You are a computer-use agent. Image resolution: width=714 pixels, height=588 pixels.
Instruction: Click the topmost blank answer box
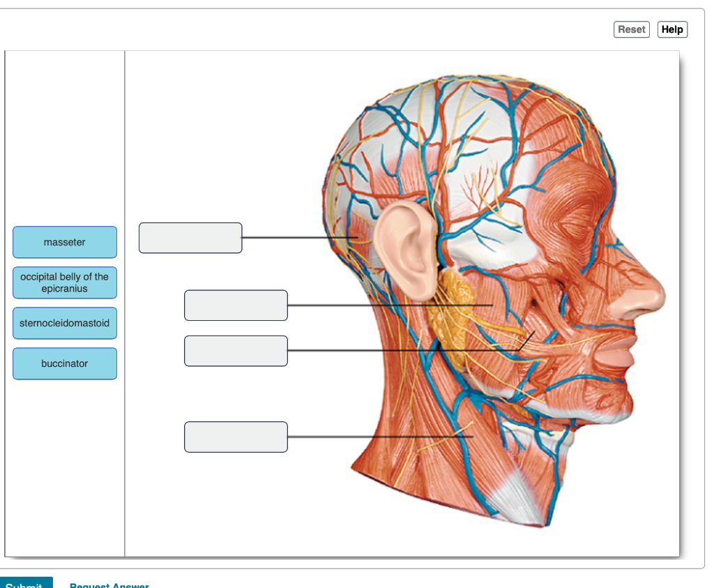pyautogui.click(x=190, y=238)
